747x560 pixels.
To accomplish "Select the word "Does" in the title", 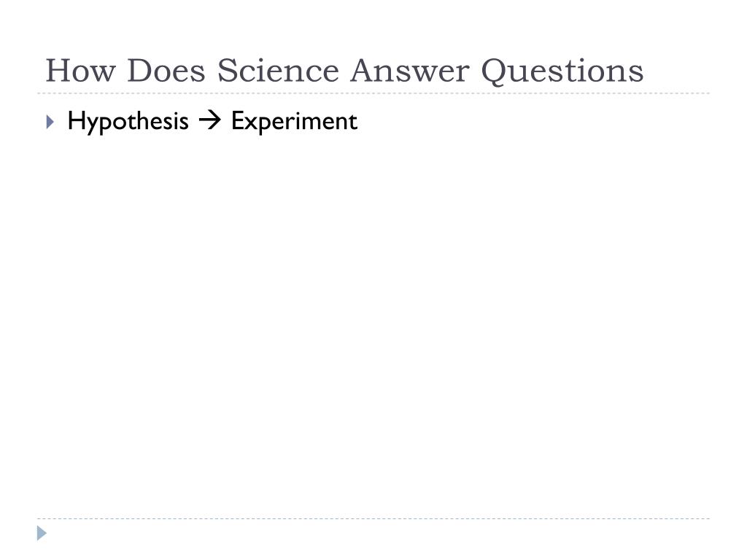I will (166, 71).
